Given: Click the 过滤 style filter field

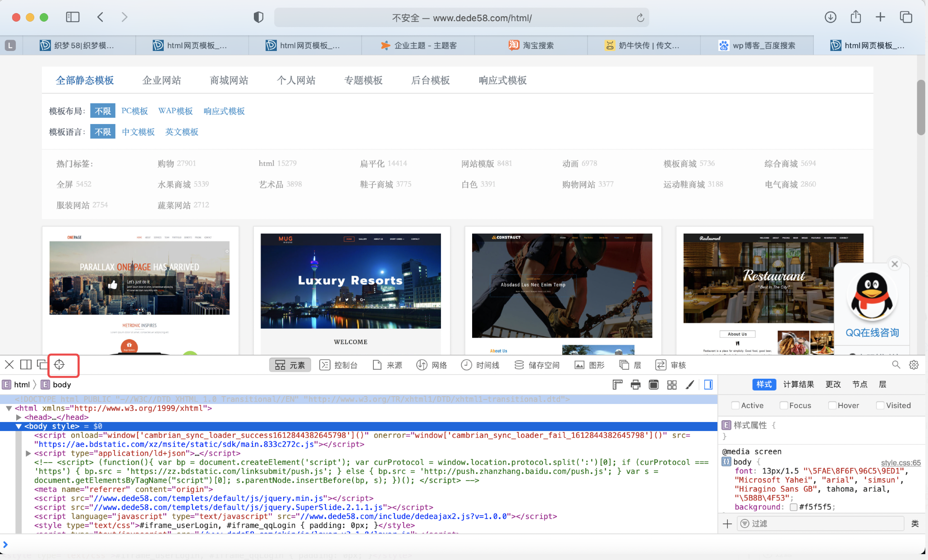Looking at the screenshot, I should (821, 523).
